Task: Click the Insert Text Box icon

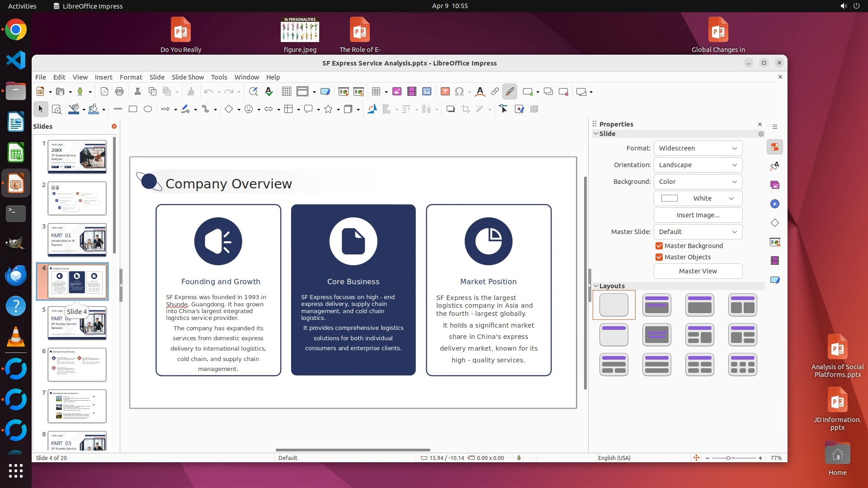Action: click(445, 92)
